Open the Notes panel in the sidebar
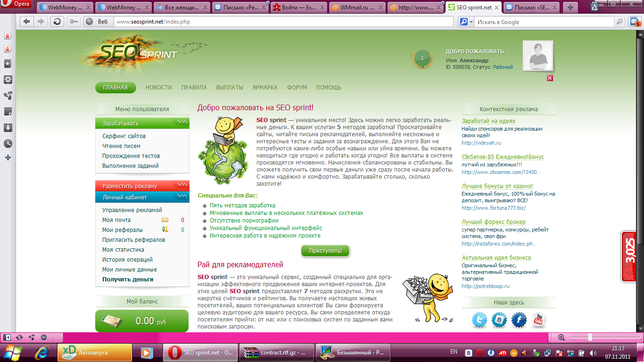Viewport: 644px width, 362px height. point(8,112)
